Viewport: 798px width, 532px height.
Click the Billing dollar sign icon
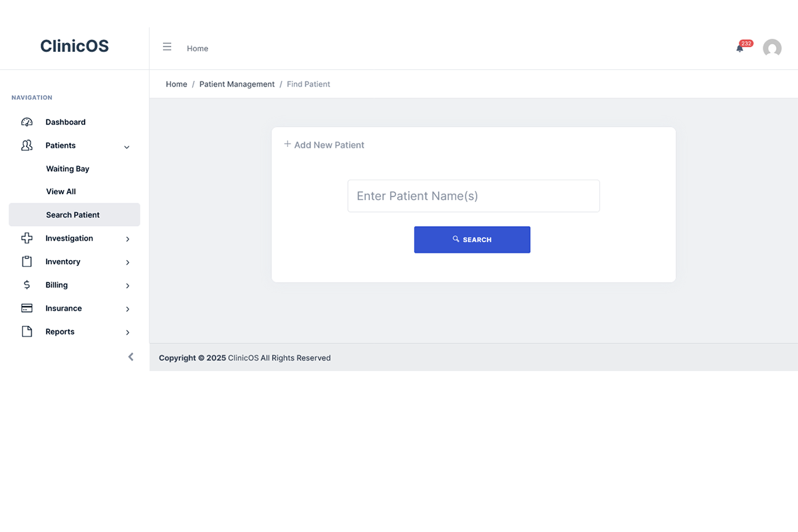27,285
